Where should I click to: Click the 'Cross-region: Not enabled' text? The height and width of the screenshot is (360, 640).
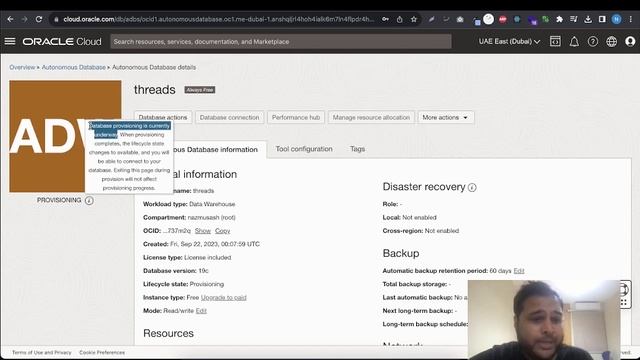click(421, 231)
